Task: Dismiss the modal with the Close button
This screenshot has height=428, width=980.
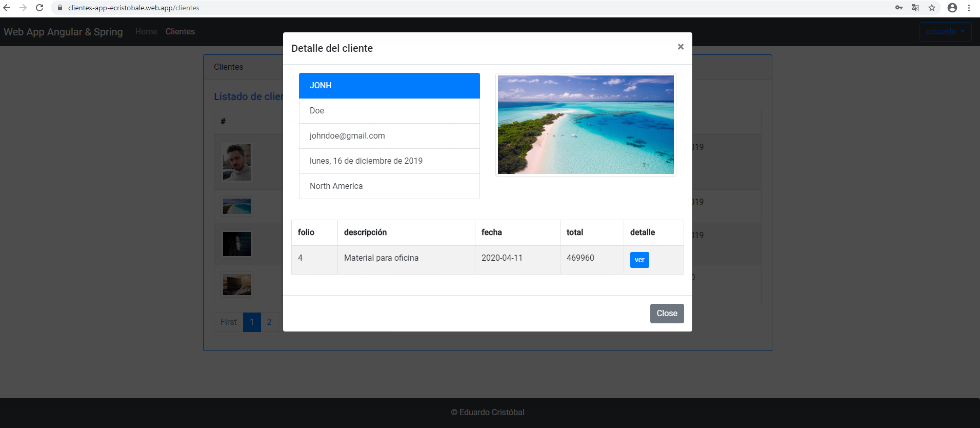Action: pos(667,314)
